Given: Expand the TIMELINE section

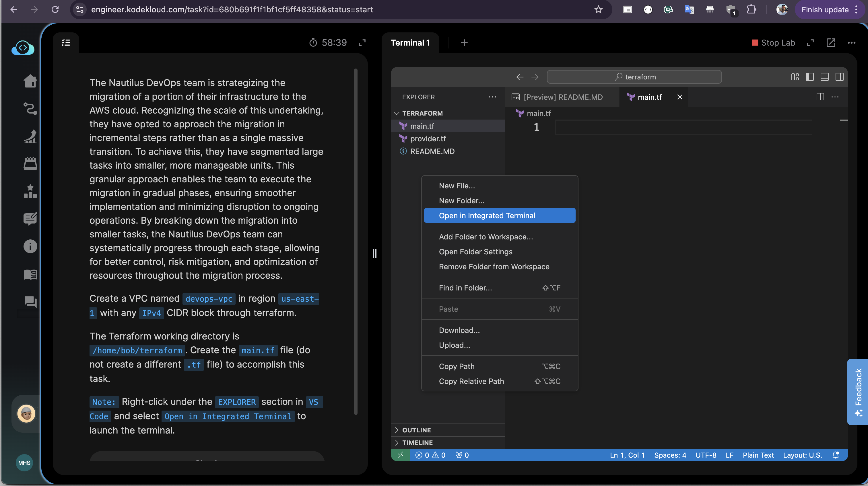Looking at the screenshot, I should coord(417,442).
